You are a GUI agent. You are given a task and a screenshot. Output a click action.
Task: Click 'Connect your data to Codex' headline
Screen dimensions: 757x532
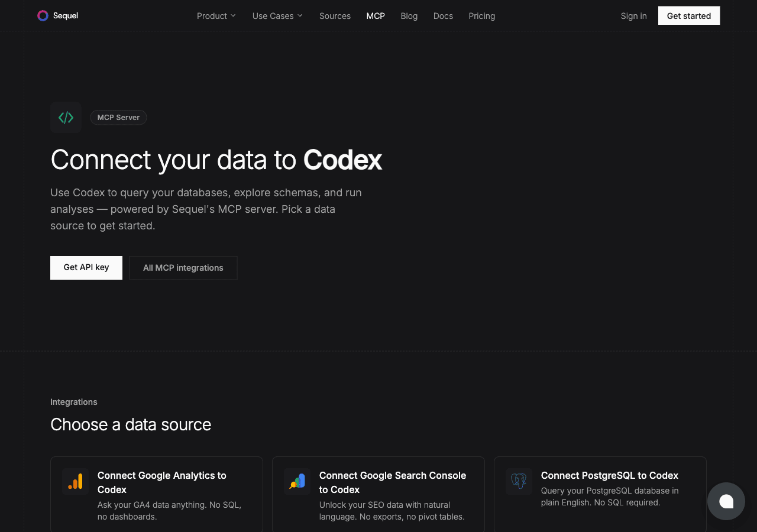(216, 160)
